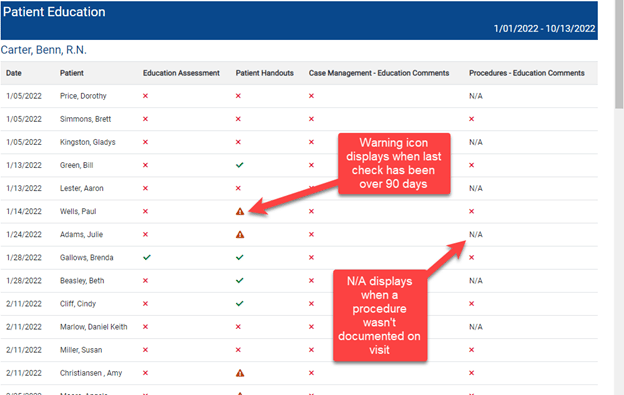Click the date range 1/01/2022 - 10/13/2022
Viewport: 624px width, 395px height.
(x=544, y=29)
